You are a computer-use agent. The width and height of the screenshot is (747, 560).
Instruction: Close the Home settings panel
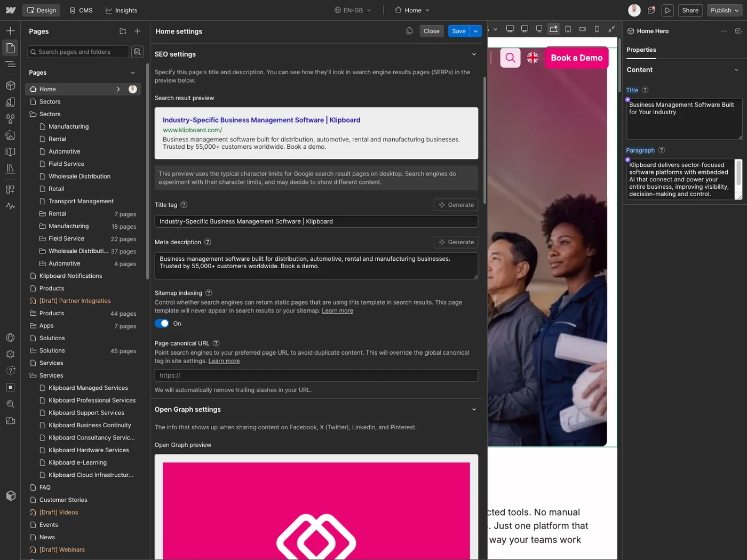[x=432, y=31]
